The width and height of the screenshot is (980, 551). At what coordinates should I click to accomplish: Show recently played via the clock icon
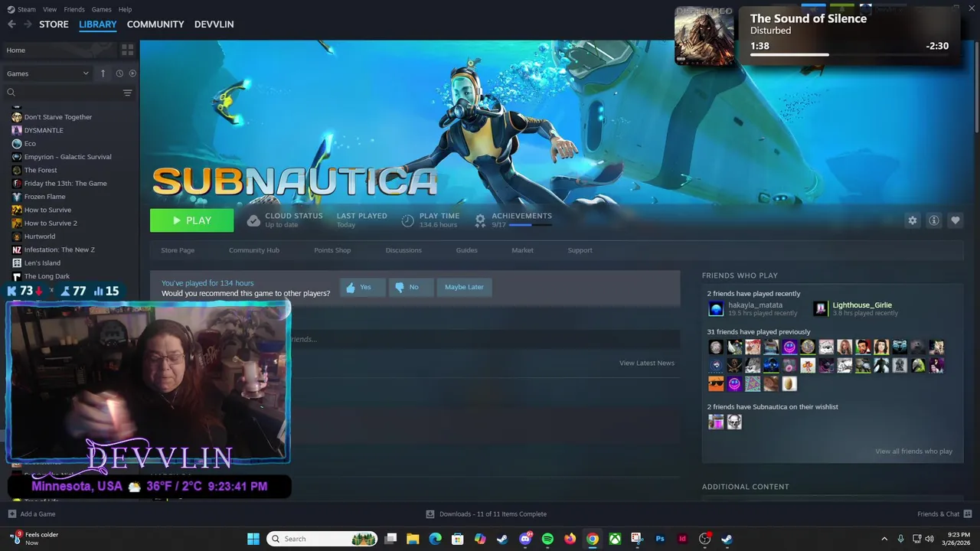click(119, 73)
